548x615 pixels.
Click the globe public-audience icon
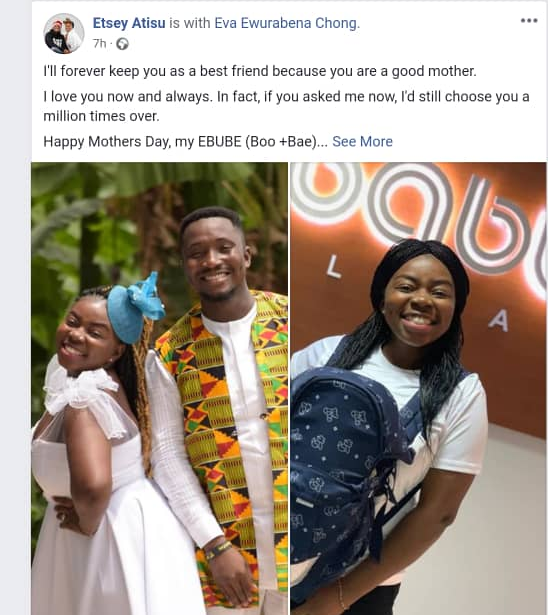pyautogui.click(x=122, y=44)
